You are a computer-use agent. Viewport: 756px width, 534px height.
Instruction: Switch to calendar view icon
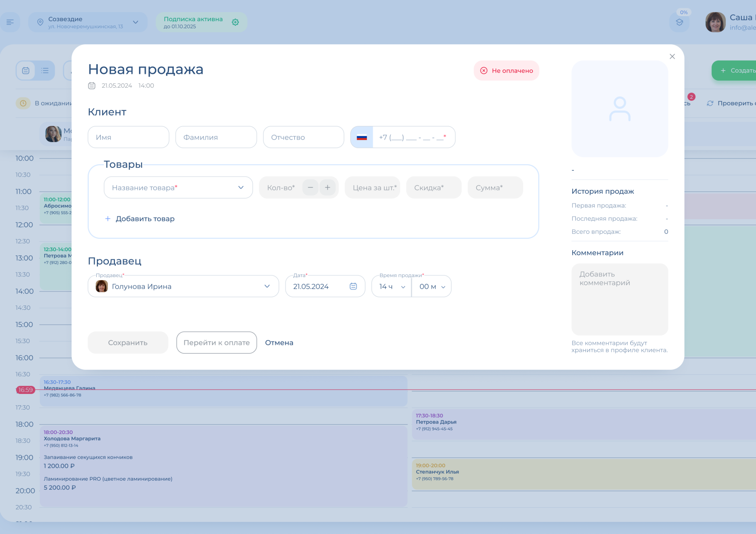pyautogui.click(x=26, y=71)
